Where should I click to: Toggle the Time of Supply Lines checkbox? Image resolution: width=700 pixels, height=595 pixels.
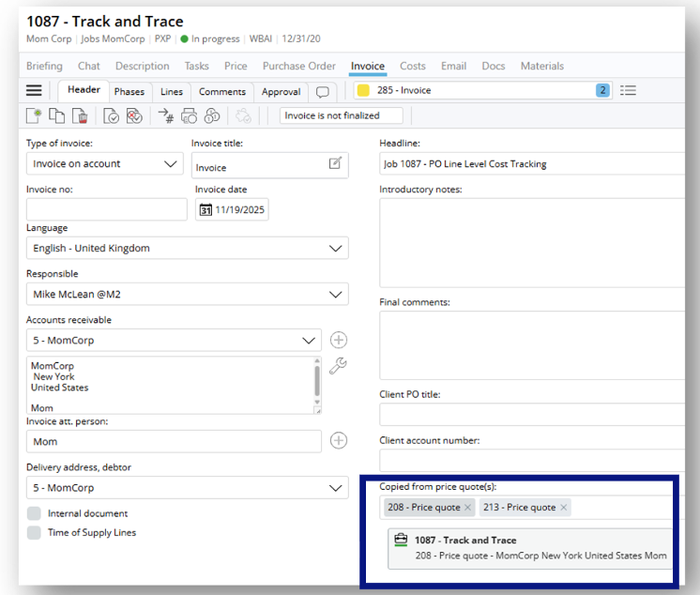tap(34, 532)
